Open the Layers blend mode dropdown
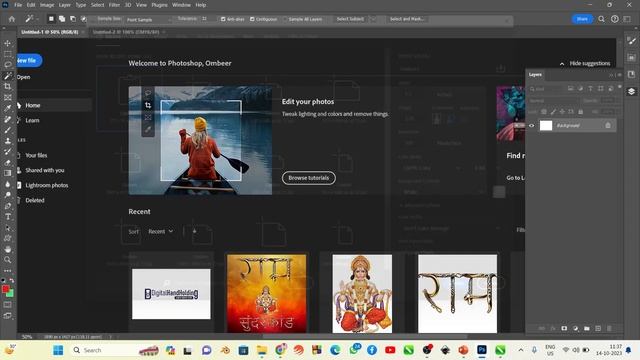 [554, 100]
